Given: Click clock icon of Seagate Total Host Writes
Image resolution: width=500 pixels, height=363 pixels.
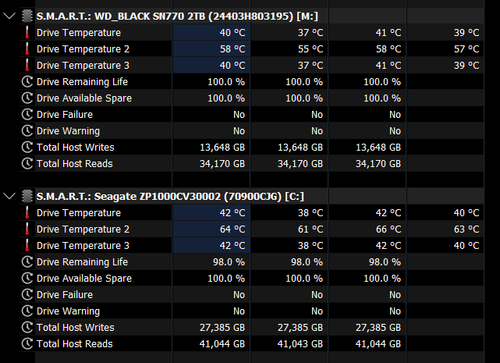Looking at the screenshot, I should [27, 327].
